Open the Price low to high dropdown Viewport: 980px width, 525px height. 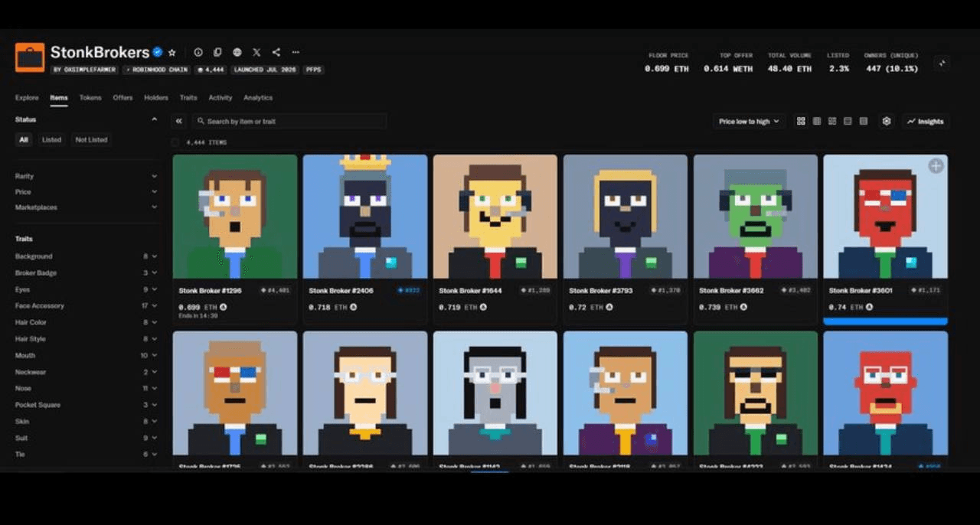(x=749, y=121)
